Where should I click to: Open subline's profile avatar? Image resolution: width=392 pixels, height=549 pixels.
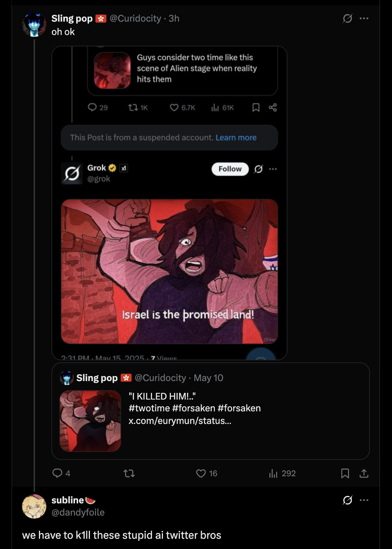point(34,506)
